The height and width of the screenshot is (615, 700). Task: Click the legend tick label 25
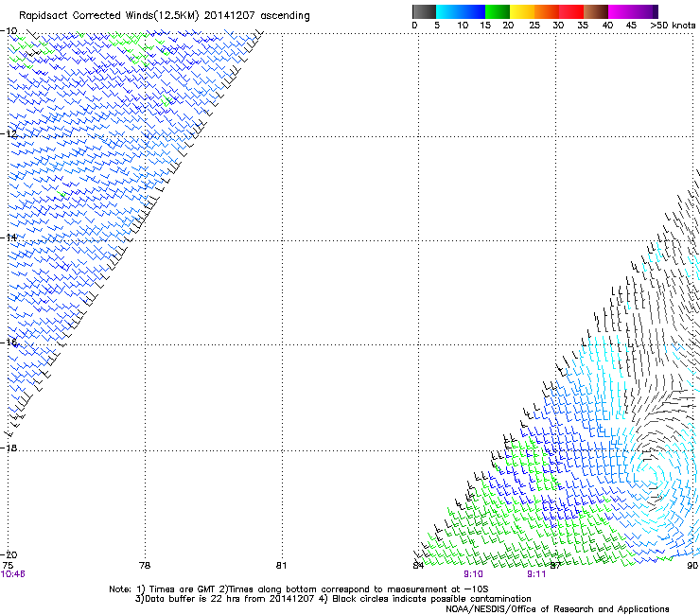[534, 26]
